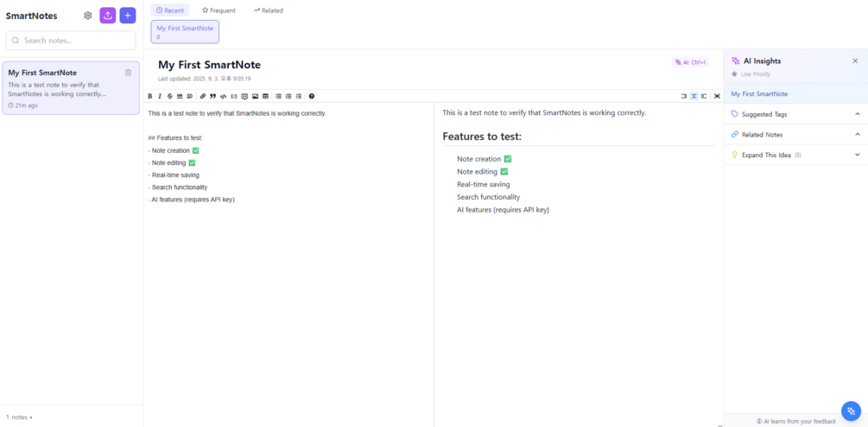Collapse the Related Notes section

tap(857, 135)
